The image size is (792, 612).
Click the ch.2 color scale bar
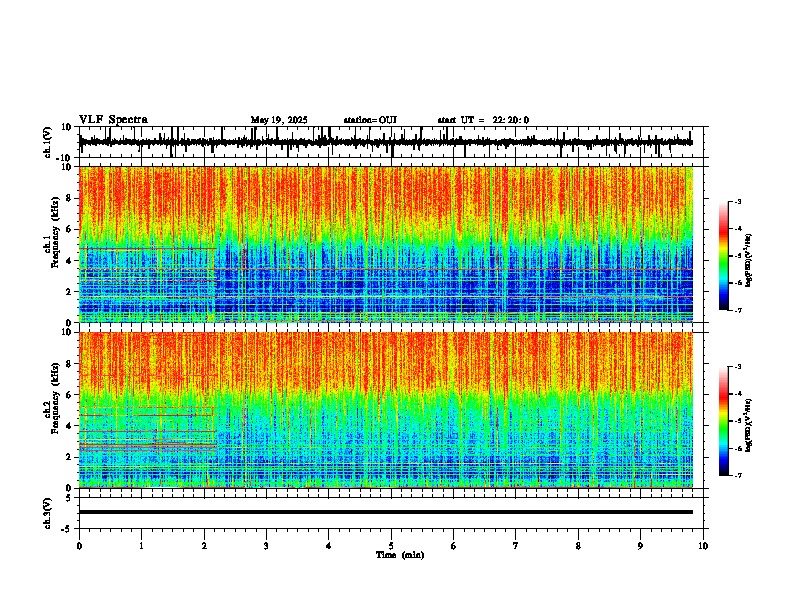tap(724, 421)
